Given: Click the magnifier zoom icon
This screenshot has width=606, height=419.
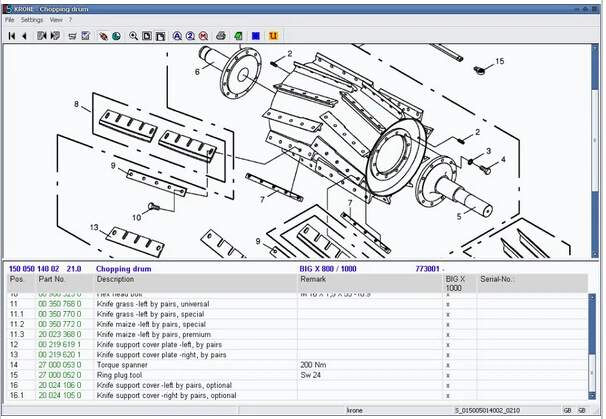Looking at the screenshot, I should (x=133, y=36).
